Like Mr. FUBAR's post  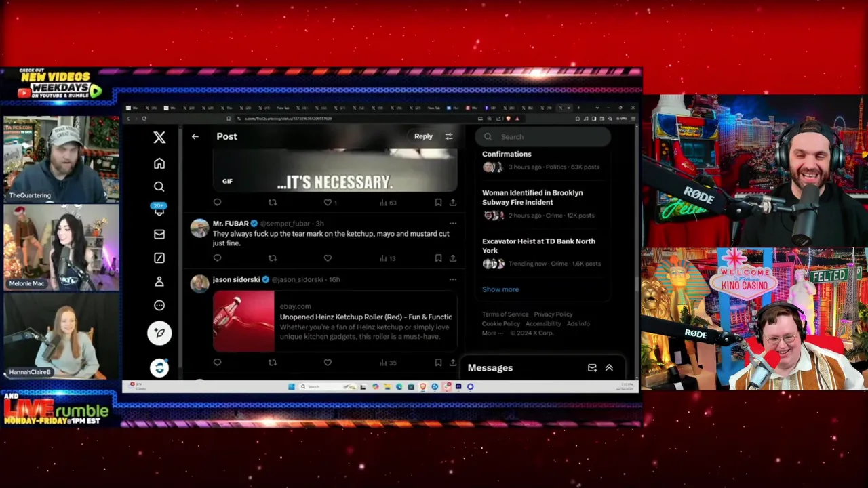pos(328,258)
